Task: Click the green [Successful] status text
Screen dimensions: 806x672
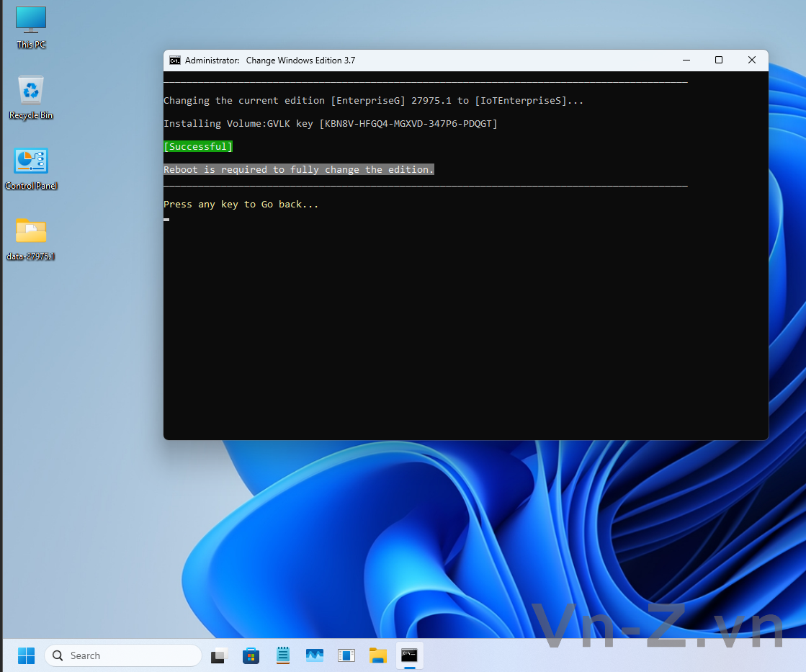Action: click(198, 147)
